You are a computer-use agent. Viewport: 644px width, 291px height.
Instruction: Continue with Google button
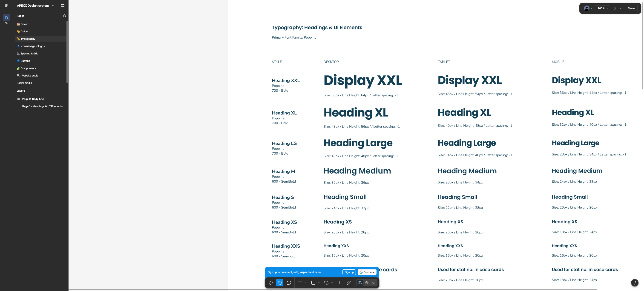pyautogui.click(x=367, y=272)
